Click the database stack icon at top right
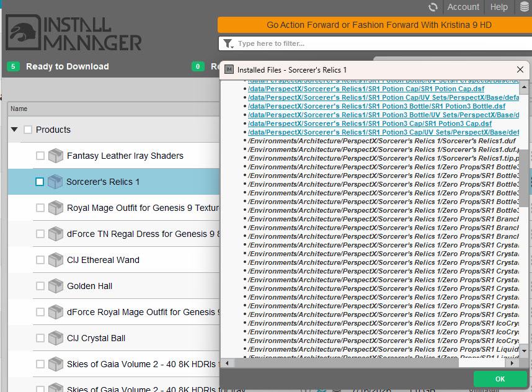Image resolution: width=532 pixels, height=392 pixels. (x=525, y=7)
